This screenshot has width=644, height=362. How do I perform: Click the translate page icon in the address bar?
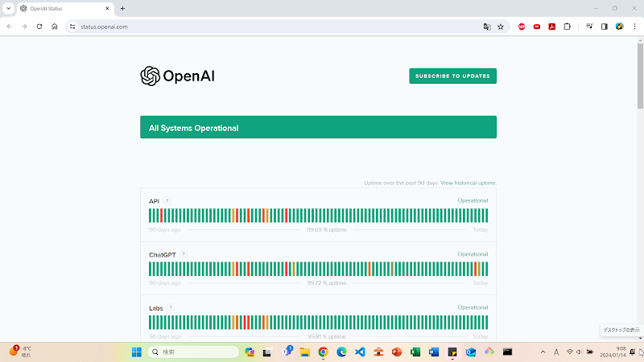click(x=487, y=27)
